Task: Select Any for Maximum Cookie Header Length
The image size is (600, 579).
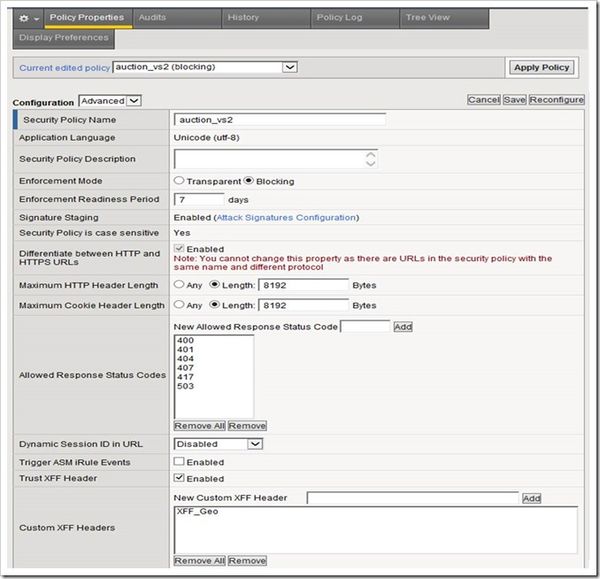Action: [x=179, y=305]
